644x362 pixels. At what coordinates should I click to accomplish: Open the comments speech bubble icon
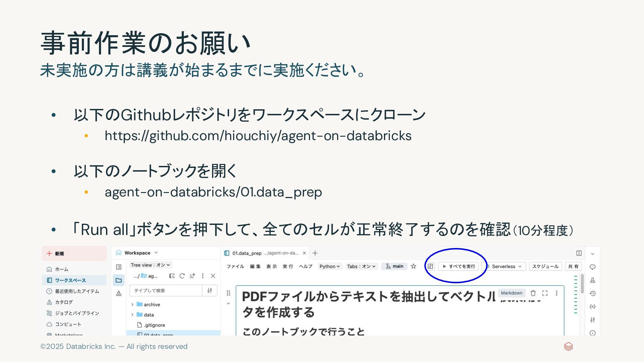point(593,267)
